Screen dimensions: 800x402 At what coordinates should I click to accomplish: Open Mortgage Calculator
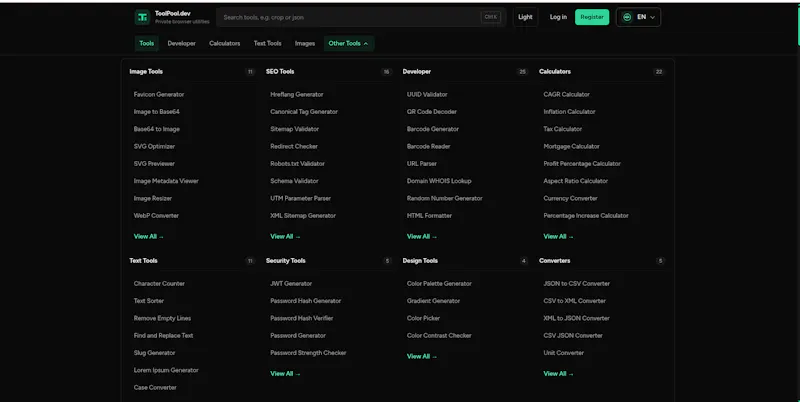pos(571,146)
